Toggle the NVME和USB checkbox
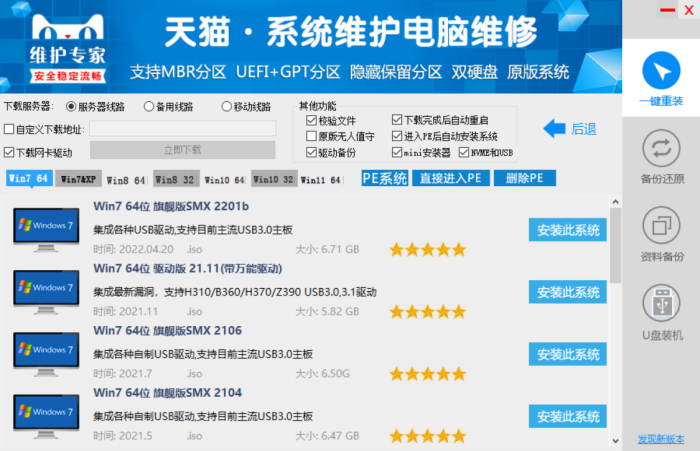 [464, 153]
